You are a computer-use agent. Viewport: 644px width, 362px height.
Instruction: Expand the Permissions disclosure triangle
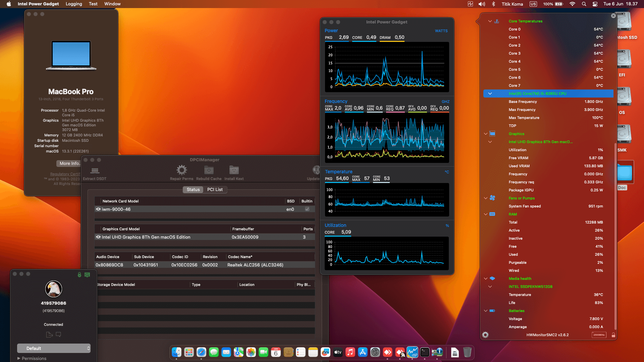point(19,358)
